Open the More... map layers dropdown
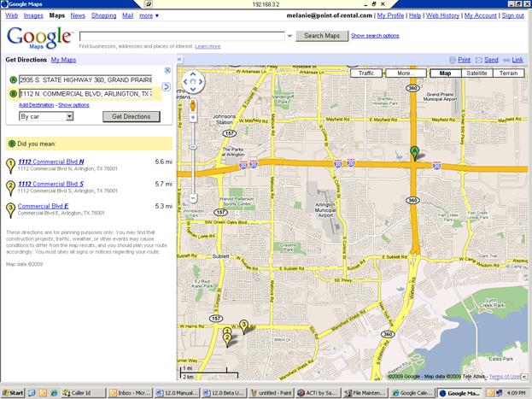Viewport: 532px width, 399px height. point(406,73)
